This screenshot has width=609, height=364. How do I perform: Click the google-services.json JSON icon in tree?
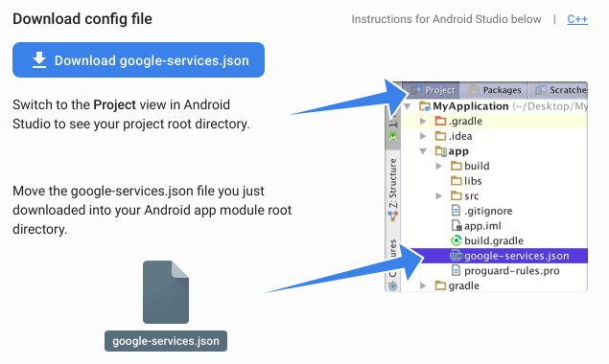(x=457, y=256)
